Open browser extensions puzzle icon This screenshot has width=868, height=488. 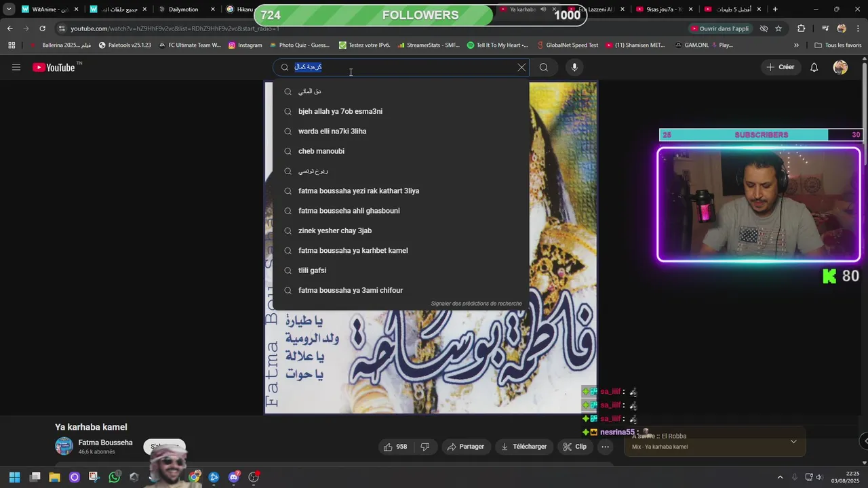tap(802, 28)
